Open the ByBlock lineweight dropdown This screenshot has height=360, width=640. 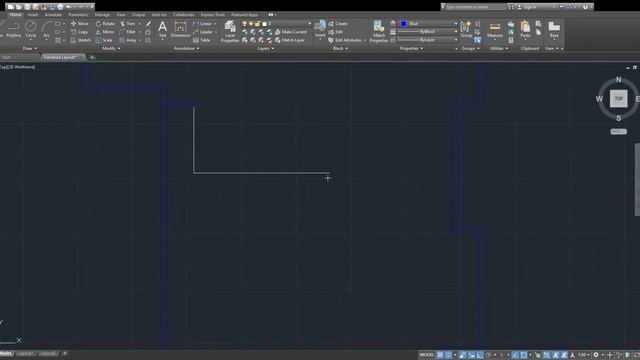click(x=428, y=32)
